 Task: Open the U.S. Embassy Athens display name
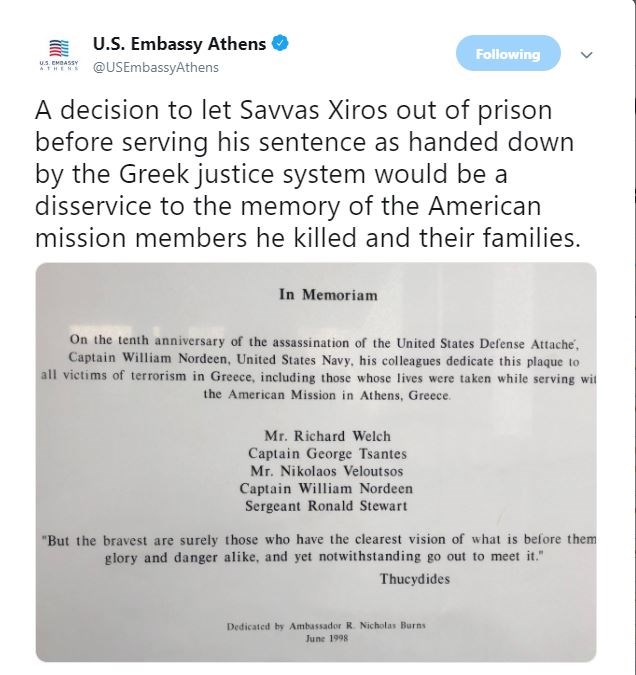tap(179, 44)
